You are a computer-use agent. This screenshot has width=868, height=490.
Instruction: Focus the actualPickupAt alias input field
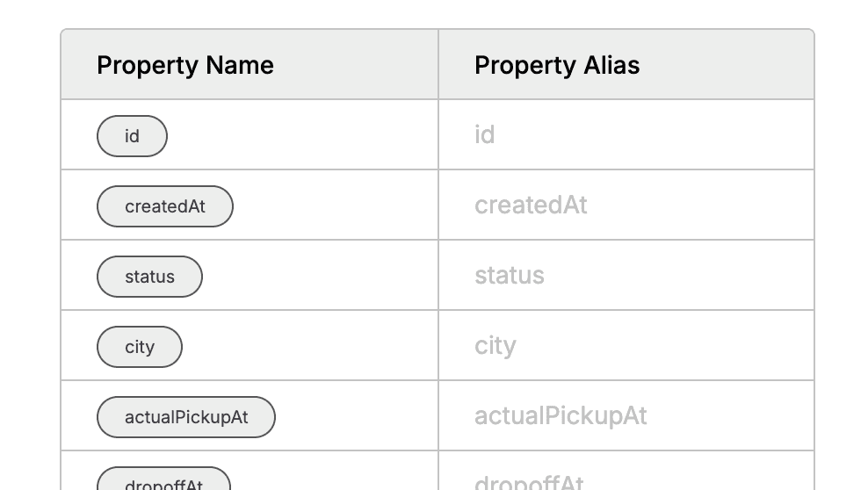pyautogui.click(x=626, y=416)
